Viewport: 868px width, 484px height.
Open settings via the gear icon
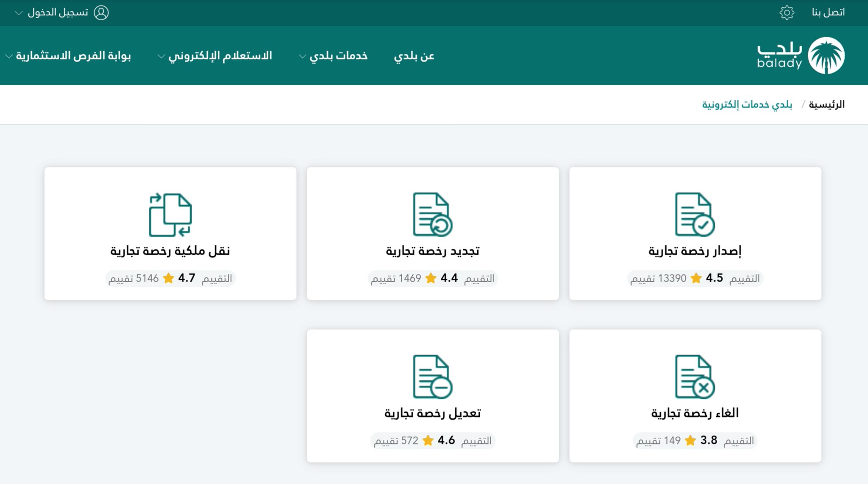[787, 13]
